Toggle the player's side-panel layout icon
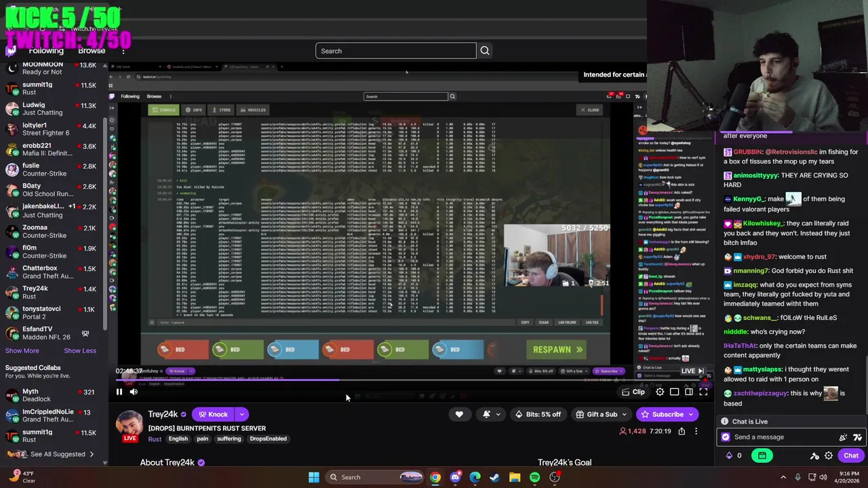 point(688,392)
